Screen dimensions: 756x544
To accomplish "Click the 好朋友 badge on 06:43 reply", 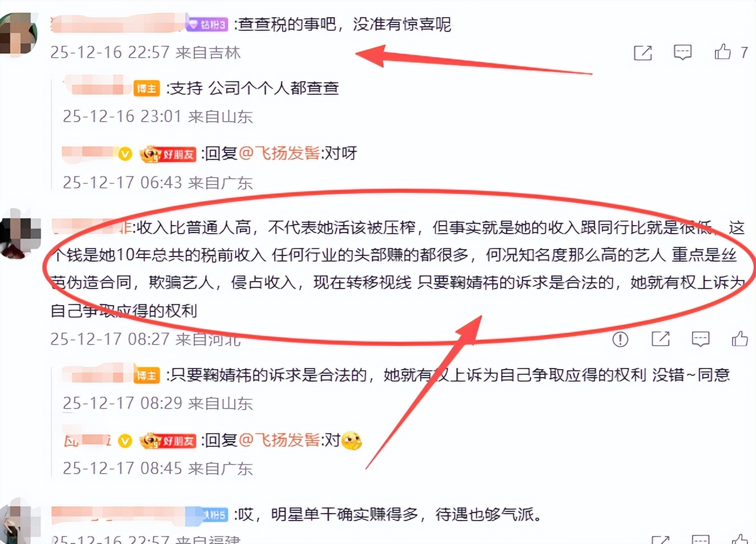I will (x=168, y=154).
